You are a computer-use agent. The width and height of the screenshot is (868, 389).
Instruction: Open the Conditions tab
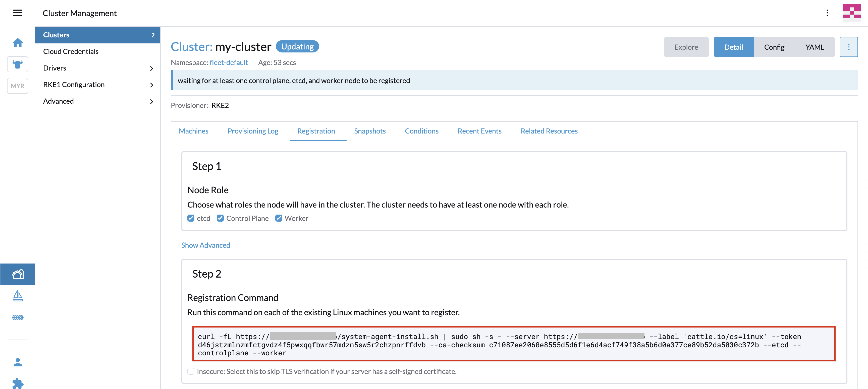(x=421, y=131)
